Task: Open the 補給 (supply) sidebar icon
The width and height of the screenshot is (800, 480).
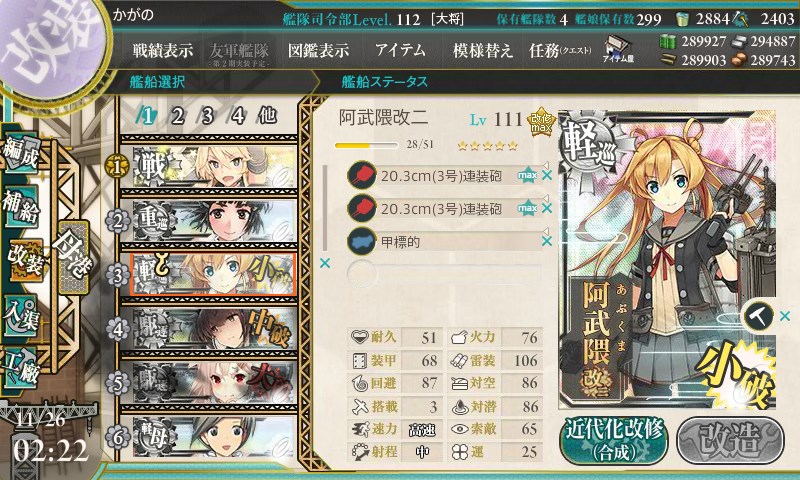Action: point(21,205)
